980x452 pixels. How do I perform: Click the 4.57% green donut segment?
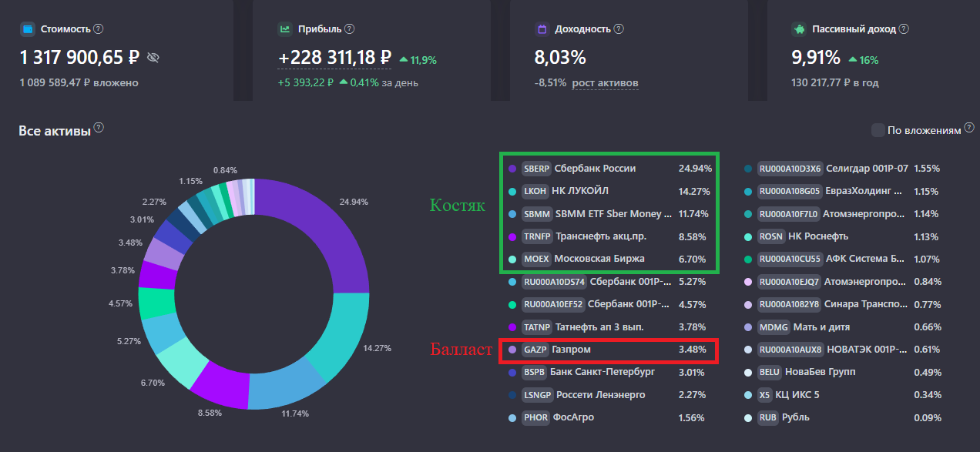pos(158,302)
